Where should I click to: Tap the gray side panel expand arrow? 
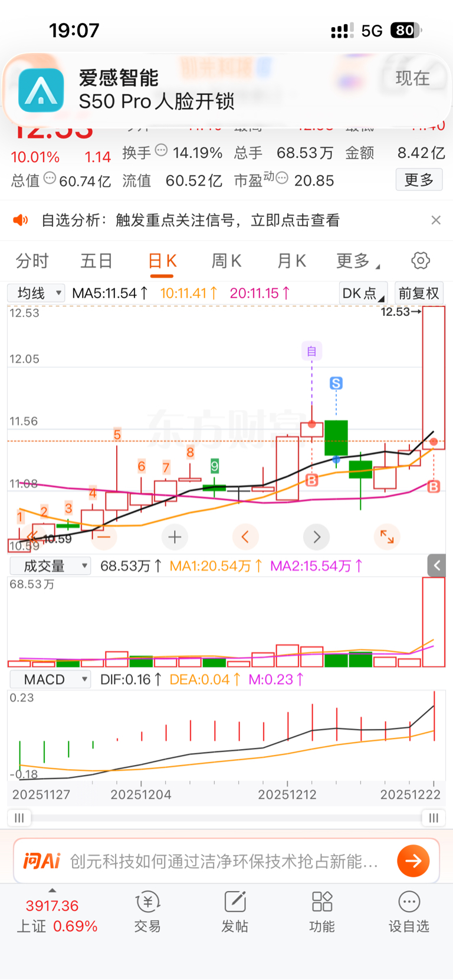[x=436, y=566]
